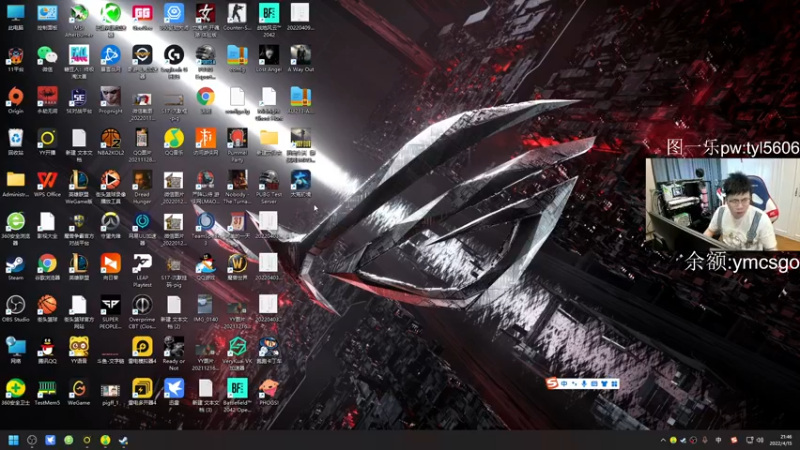The width and height of the screenshot is (800, 450).
Task: Open YY语音 voice chat shortcut
Action: [79, 351]
